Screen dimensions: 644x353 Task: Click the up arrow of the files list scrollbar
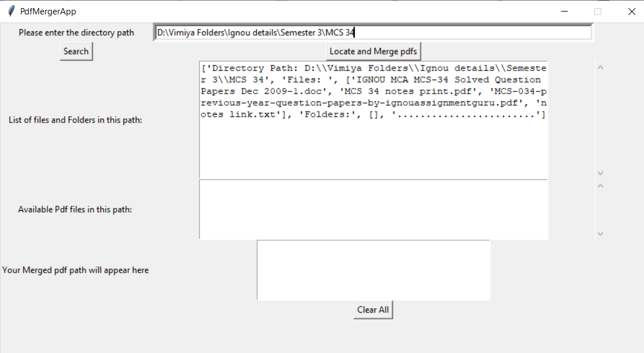(600, 67)
